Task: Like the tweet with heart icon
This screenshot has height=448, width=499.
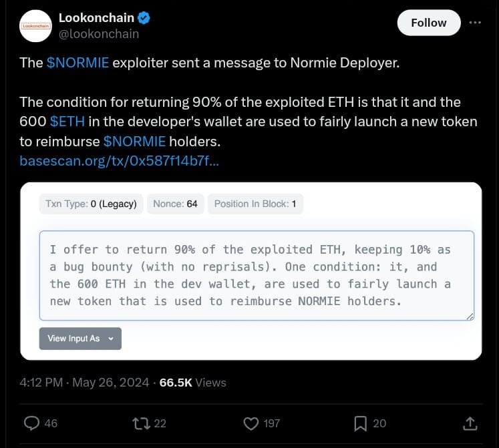Action: pyautogui.click(x=251, y=423)
